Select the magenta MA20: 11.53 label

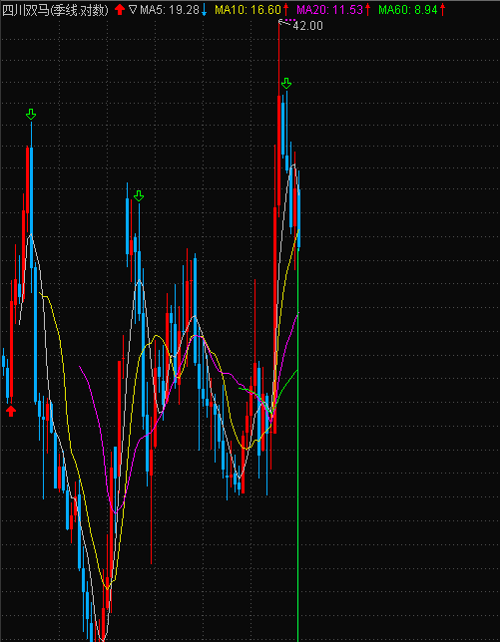[x=330, y=9]
